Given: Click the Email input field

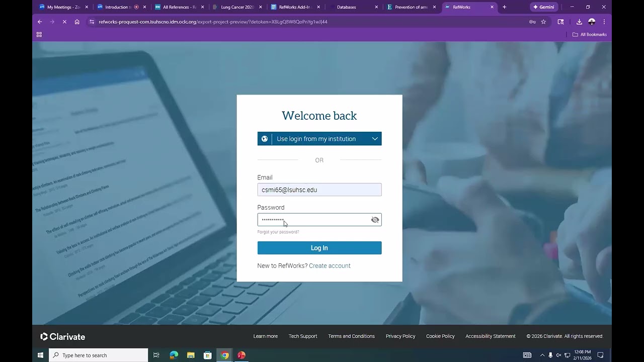Looking at the screenshot, I should pos(319,190).
